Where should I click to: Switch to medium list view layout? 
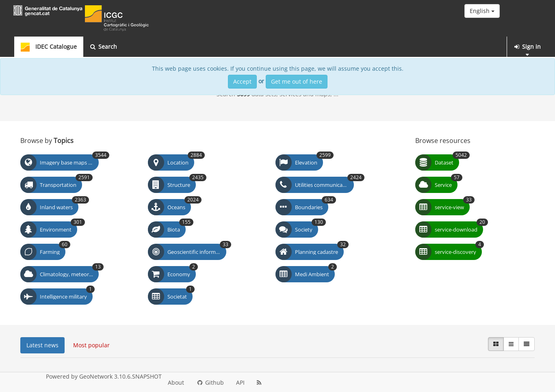tap(511, 344)
